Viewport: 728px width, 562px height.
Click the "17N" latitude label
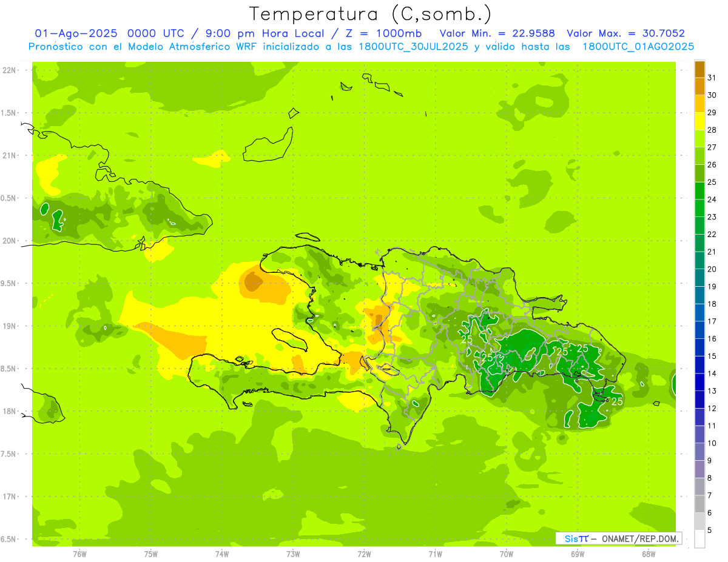coord(9,497)
